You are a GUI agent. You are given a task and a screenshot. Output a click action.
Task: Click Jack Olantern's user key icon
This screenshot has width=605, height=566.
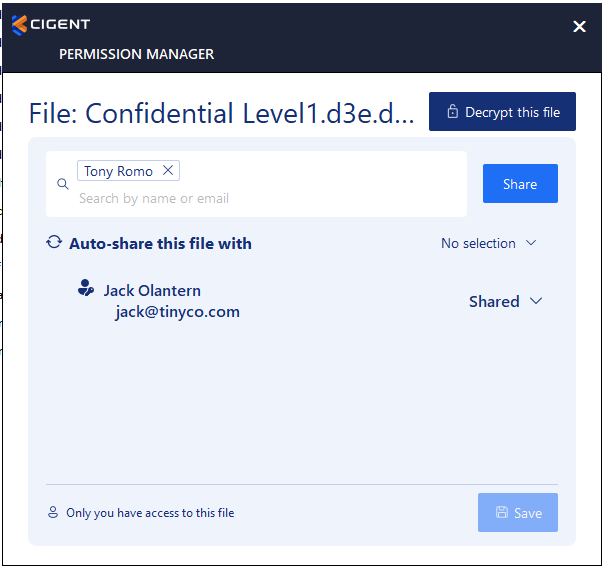point(86,288)
